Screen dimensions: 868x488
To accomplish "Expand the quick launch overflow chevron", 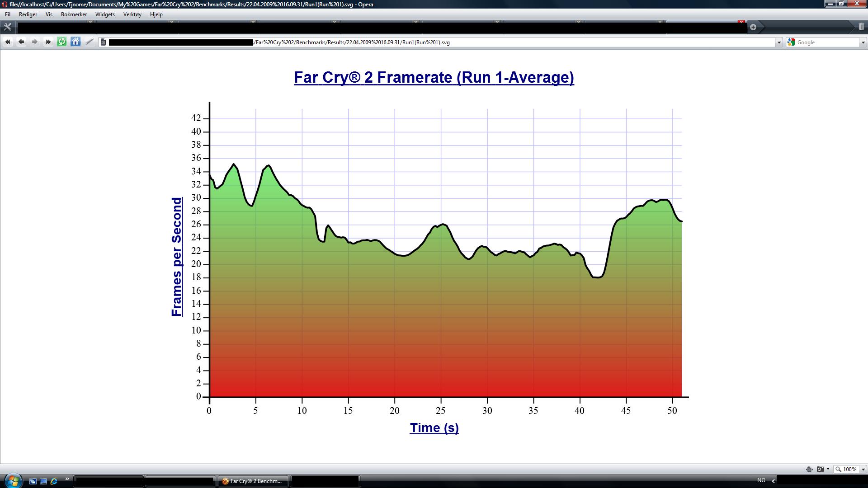I will (67, 479).
